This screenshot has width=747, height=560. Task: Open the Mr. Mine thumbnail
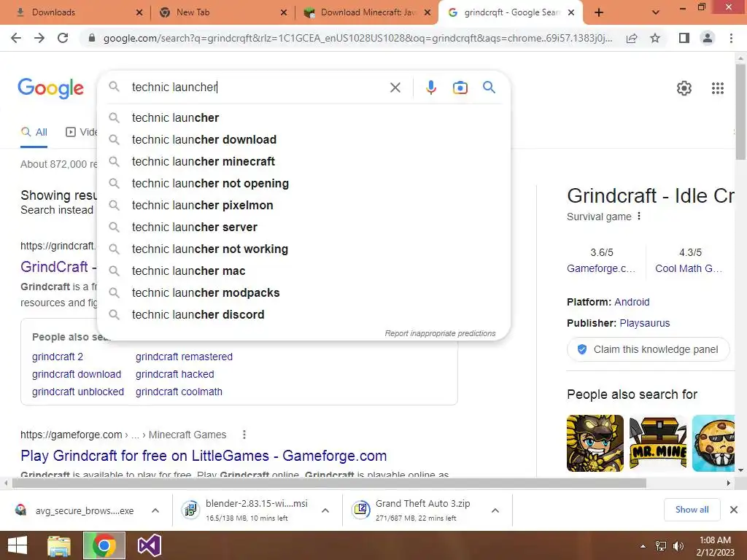tap(657, 443)
